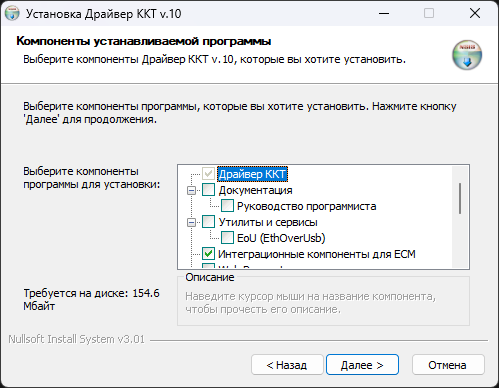Screen dimensions: 499x388
Task: Toggle the Драйвер ККТ checkbox
Action: pos(208,174)
